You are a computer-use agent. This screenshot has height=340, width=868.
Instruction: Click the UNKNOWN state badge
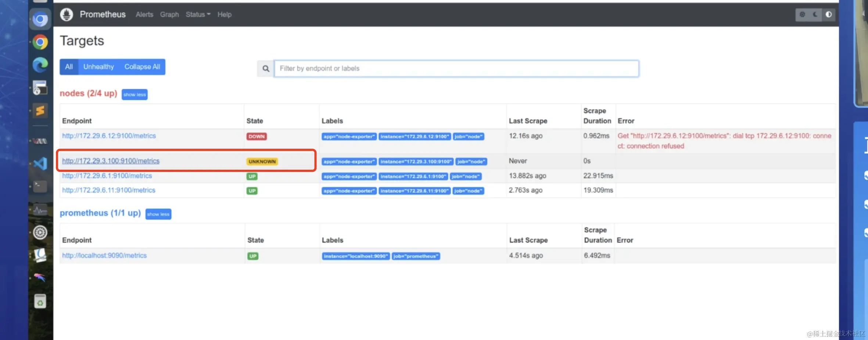click(x=262, y=162)
